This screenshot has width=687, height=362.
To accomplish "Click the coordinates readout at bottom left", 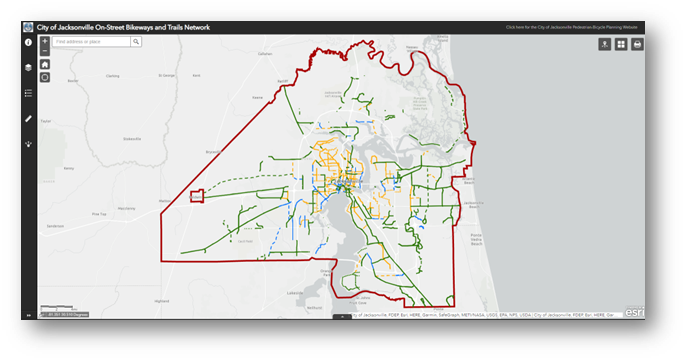I will click(x=65, y=315).
